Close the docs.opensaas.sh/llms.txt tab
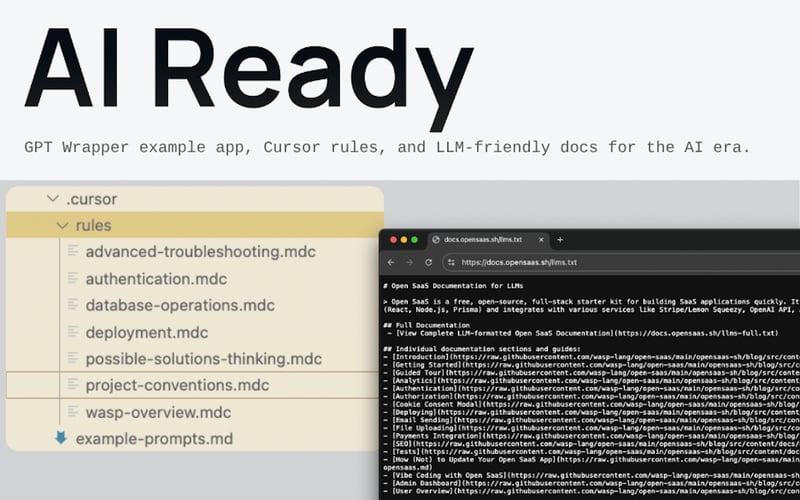This screenshot has height=500, width=800. (x=541, y=239)
